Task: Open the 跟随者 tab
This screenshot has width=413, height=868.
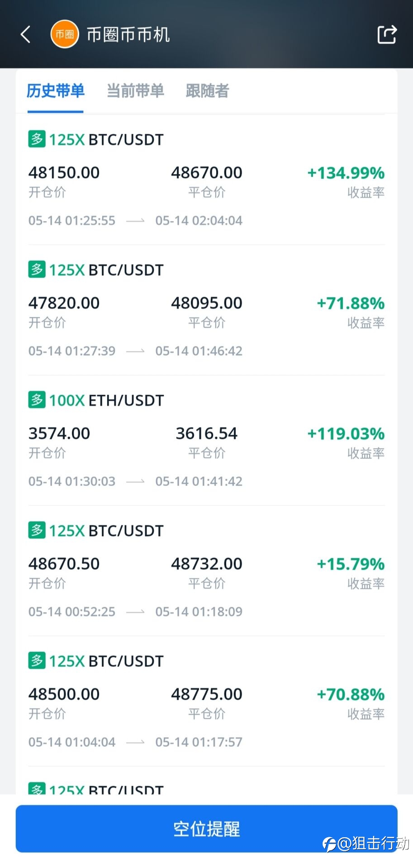Action: pyautogui.click(x=207, y=91)
